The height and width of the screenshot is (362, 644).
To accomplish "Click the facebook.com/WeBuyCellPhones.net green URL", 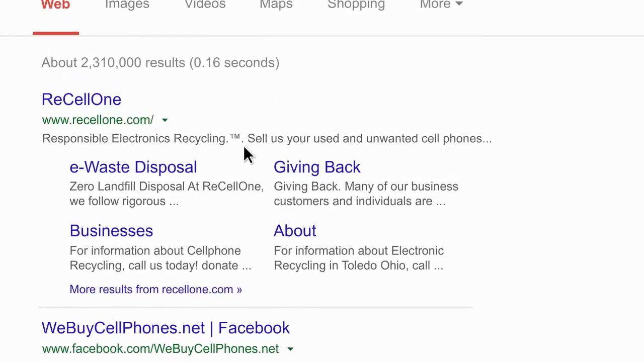I will pyautogui.click(x=160, y=349).
